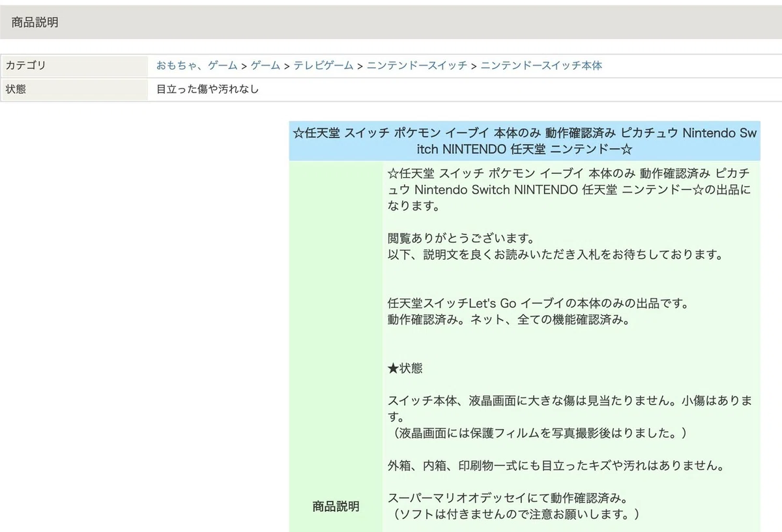
Task: Click the スイッチ本体、液晶画面に大きな傷 line
Action: coord(570,408)
